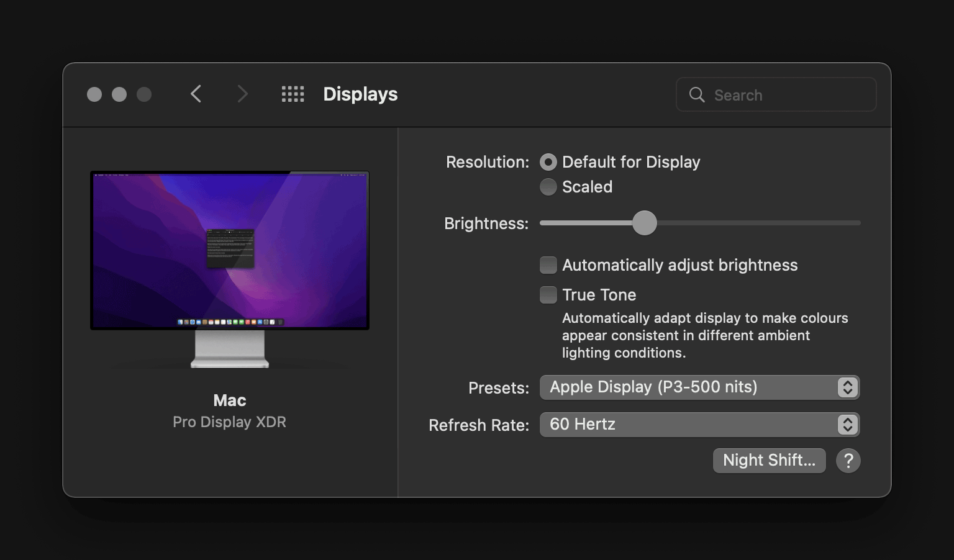Open help with the question mark button
The height and width of the screenshot is (560, 954).
click(x=848, y=461)
